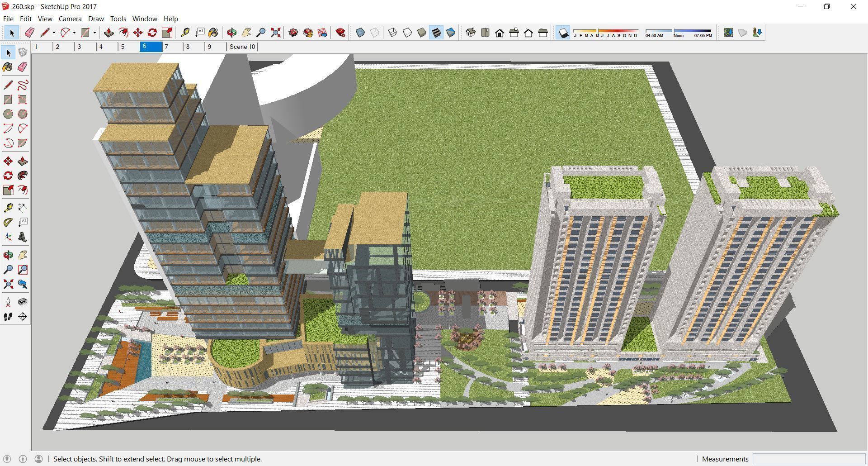
Task: Activate the Orbit tool in top toolbar
Action: point(232,33)
